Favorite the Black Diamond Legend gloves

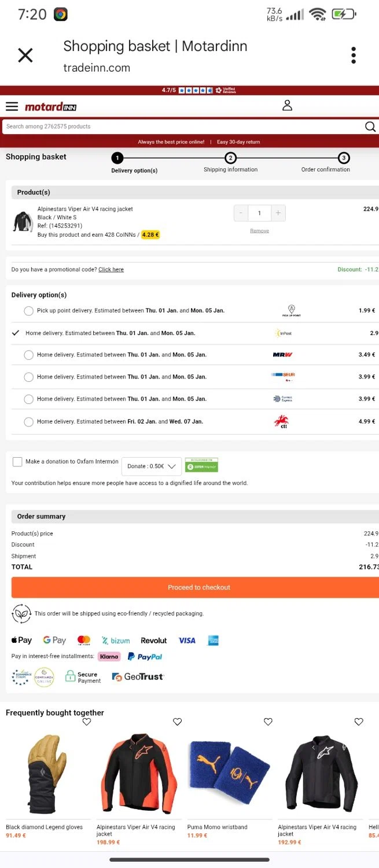click(87, 722)
